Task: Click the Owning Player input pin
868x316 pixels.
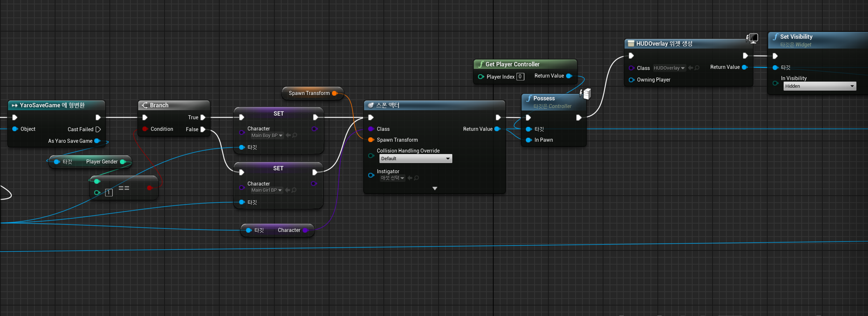Action: (x=631, y=80)
